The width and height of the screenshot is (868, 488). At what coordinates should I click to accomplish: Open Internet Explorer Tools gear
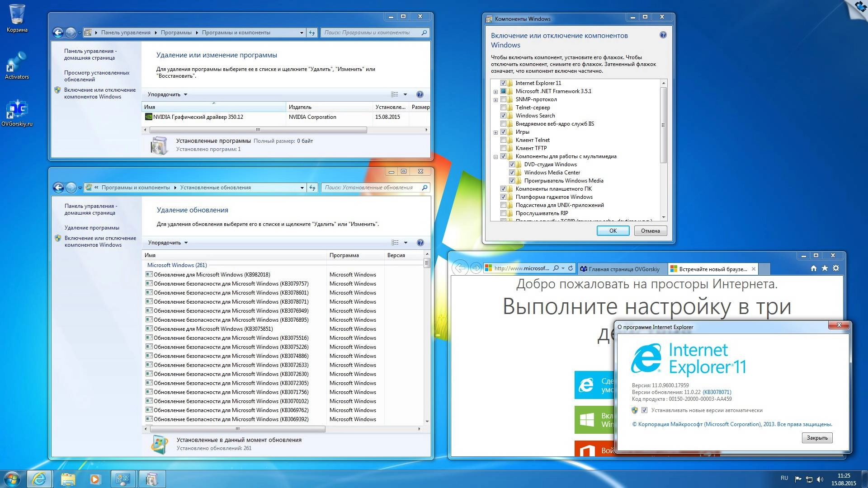pos(836,268)
